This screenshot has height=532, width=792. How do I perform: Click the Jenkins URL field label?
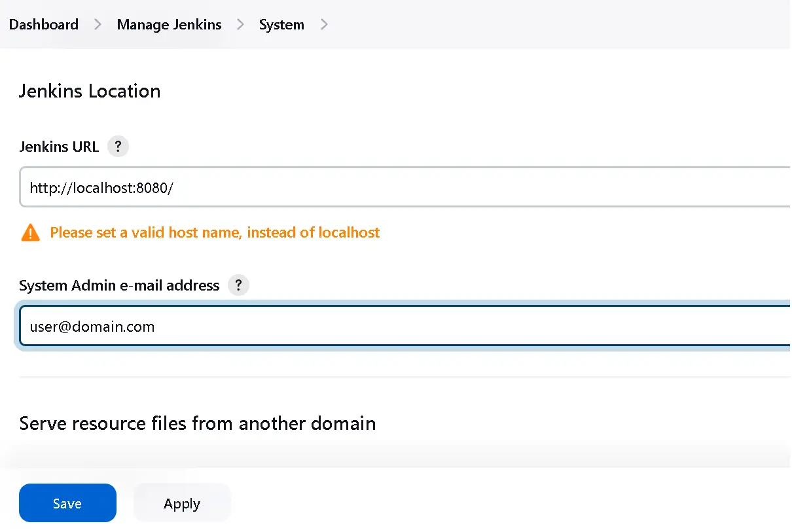click(59, 147)
